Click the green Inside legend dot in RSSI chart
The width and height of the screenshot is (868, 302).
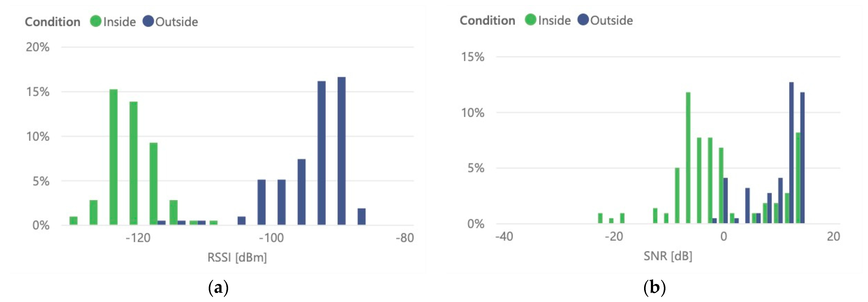pyautogui.click(x=96, y=21)
